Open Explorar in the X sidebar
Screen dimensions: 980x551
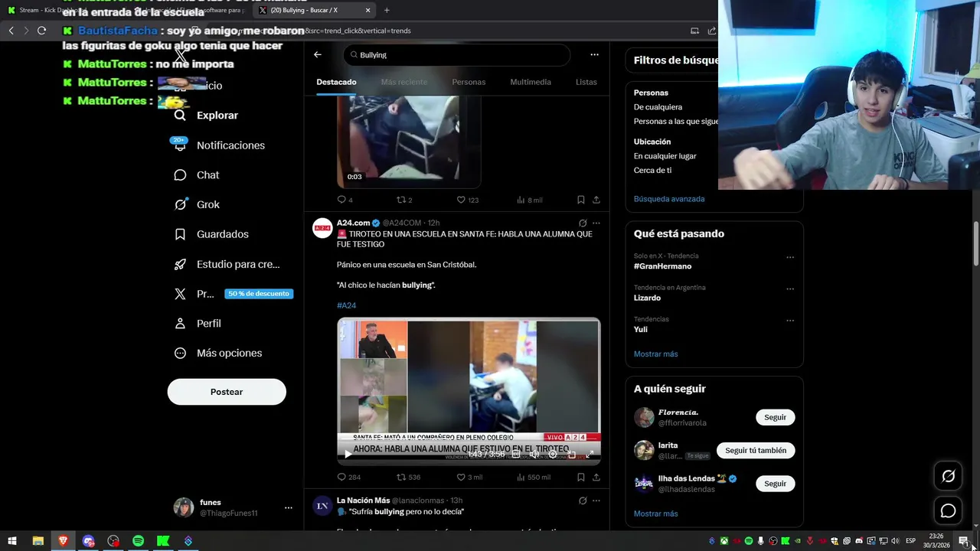point(207,116)
